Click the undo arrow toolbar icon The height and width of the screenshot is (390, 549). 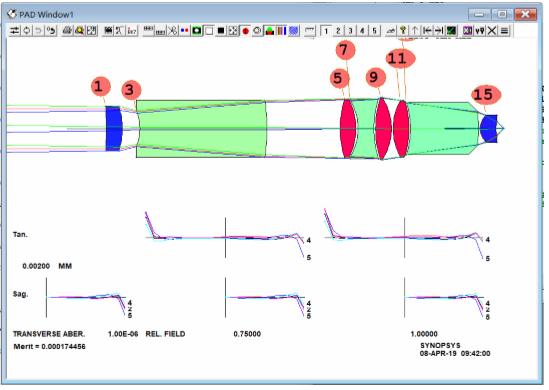pos(39,31)
